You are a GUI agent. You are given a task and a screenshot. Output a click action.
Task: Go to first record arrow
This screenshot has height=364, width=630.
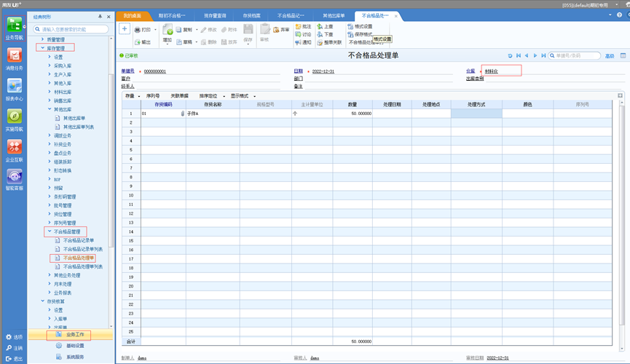519,56
